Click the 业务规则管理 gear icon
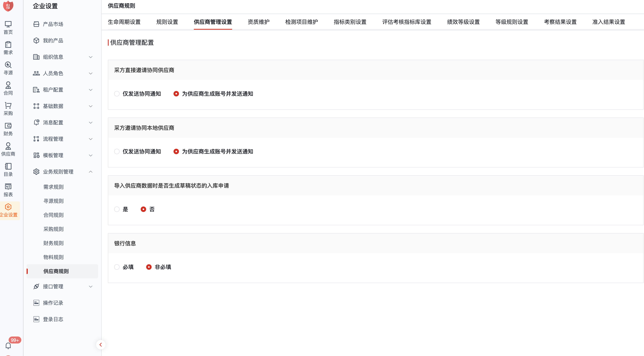The height and width of the screenshot is (356, 644). [36, 172]
